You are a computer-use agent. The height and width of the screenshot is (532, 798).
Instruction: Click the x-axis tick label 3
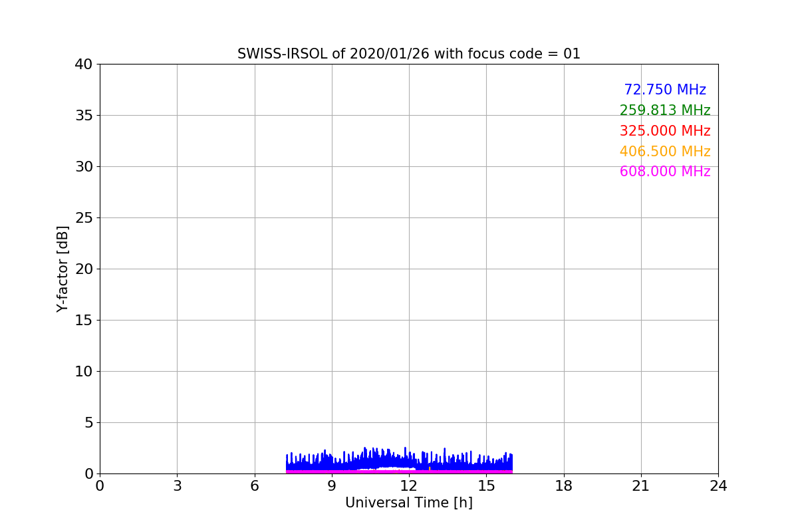(x=177, y=486)
